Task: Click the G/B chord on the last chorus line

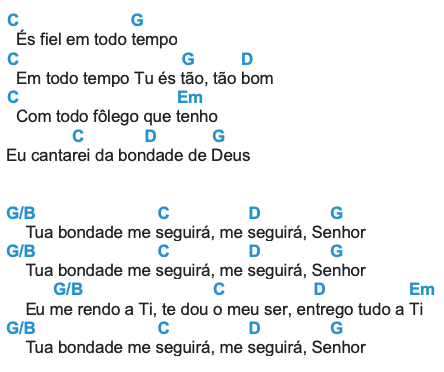Action: [21, 328]
